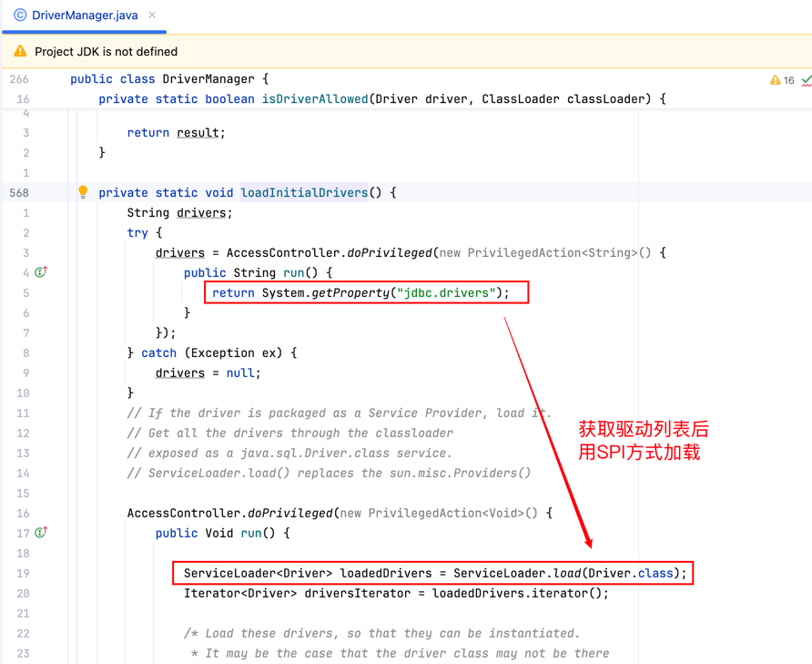
Task: Click sticky header 'public class DriverManager'
Action: tap(168, 79)
